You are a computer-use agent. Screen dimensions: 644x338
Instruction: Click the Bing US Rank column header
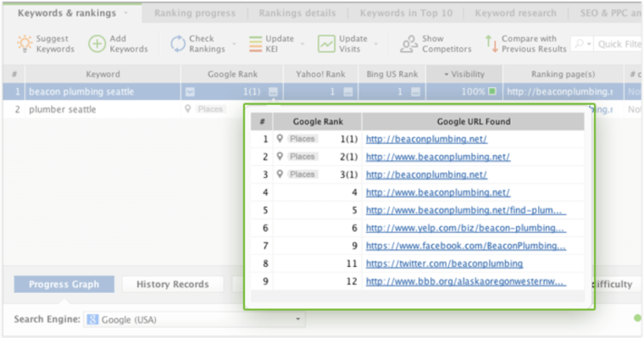point(392,74)
